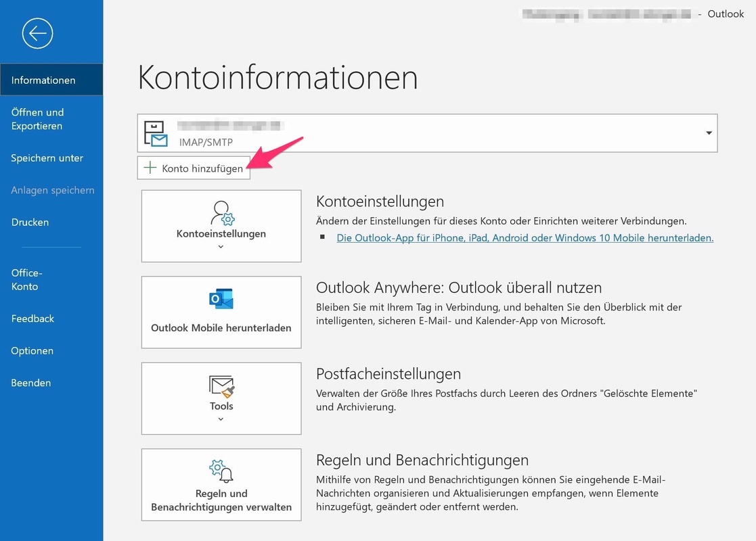Viewport: 756px width, 541px height.
Task: Click Beenden to quit Outlook
Action: tap(51, 383)
